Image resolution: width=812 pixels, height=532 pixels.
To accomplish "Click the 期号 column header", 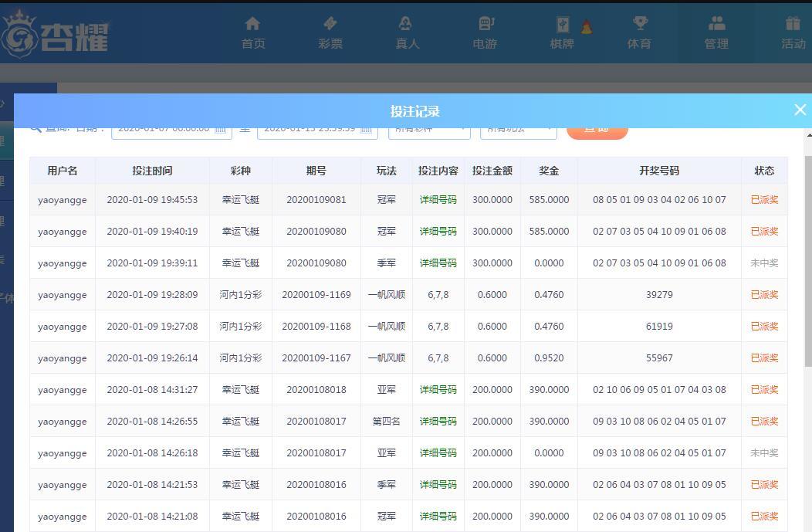I will (x=316, y=171).
